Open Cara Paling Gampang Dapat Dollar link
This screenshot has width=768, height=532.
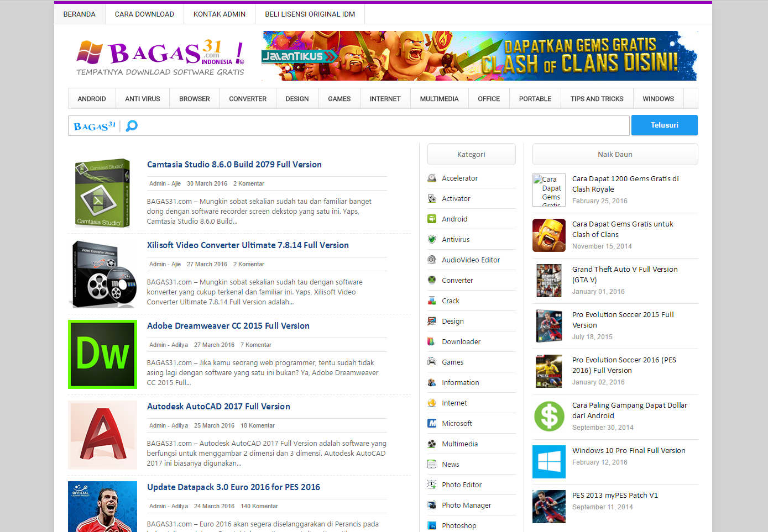(630, 410)
